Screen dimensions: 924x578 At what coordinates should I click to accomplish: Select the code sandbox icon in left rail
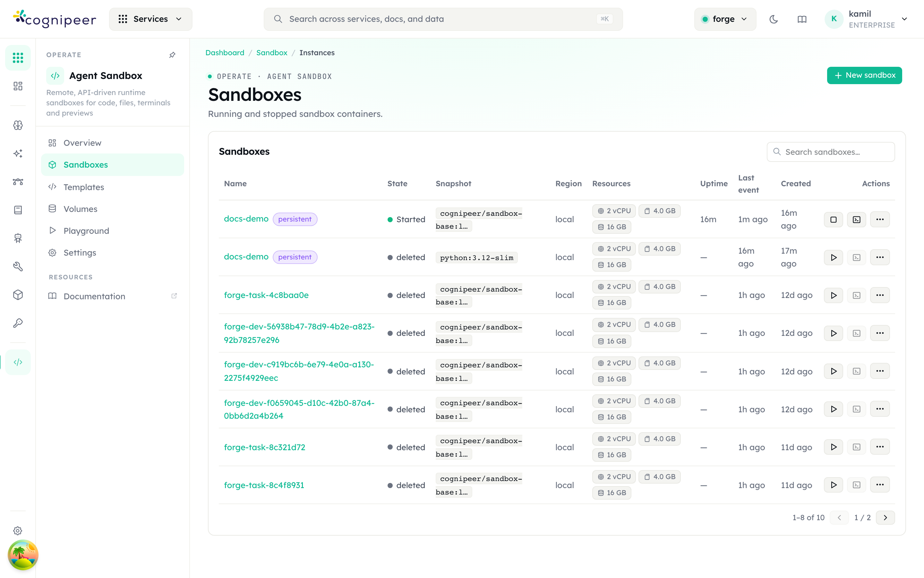[x=18, y=362]
